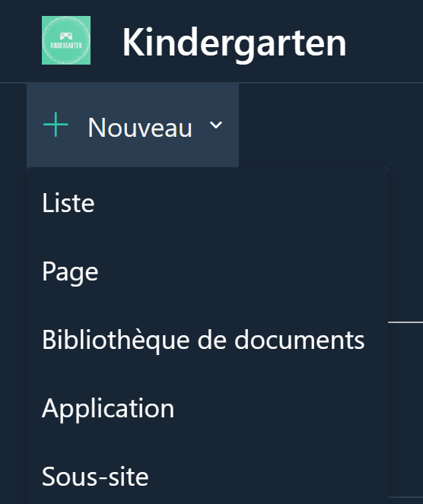The height and width of the screenshot is (504, 423).
Task: Click the Nouveau text label
Action: point(140,128)
